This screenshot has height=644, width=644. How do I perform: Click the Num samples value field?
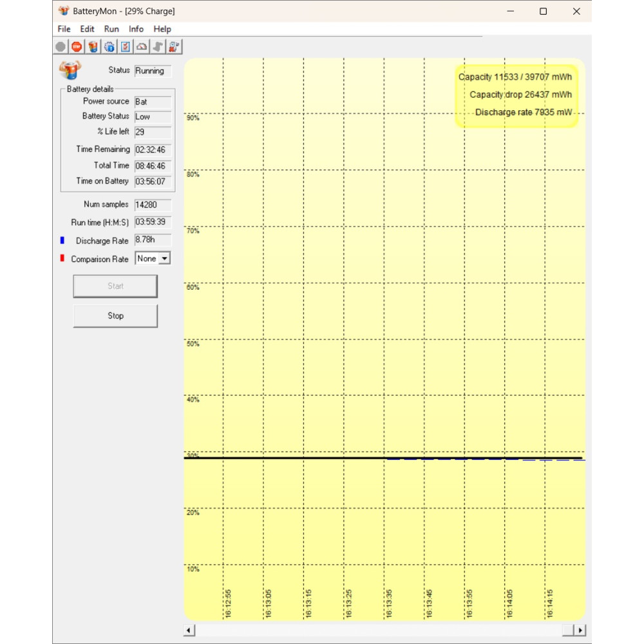click(x=153, y=205)
